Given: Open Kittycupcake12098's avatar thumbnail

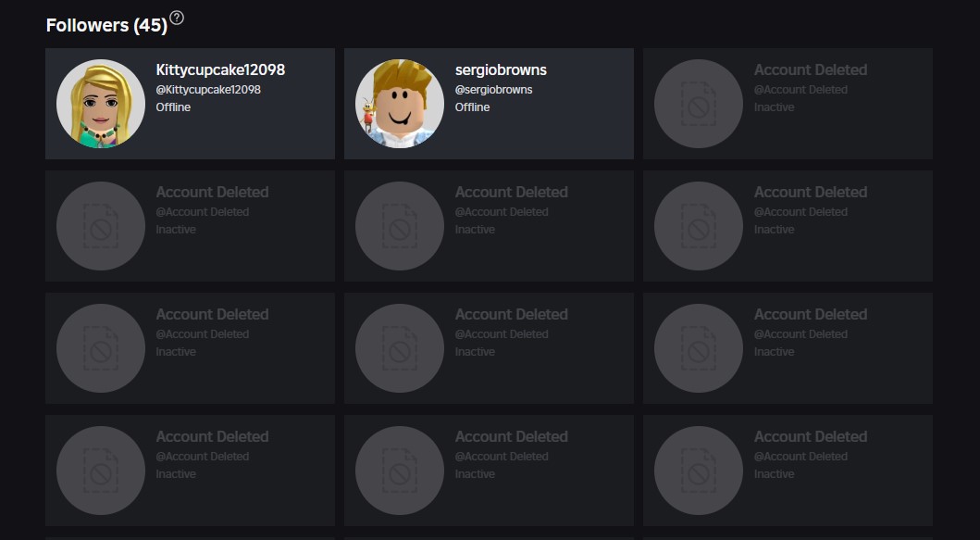Looking at the screenshot, I should pyautogui.click(x=101, y=104).
